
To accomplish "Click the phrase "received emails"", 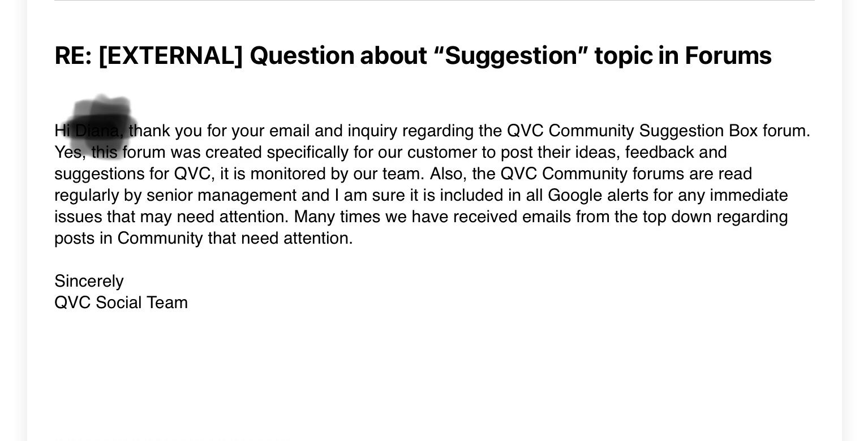I will [x=512, y=217].
